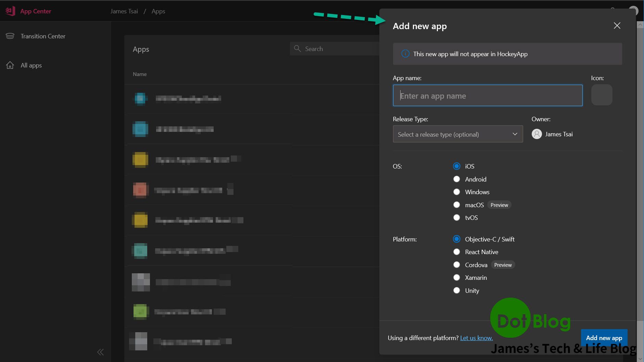Pick React Native platform radio button

click(x=456, y=252)
